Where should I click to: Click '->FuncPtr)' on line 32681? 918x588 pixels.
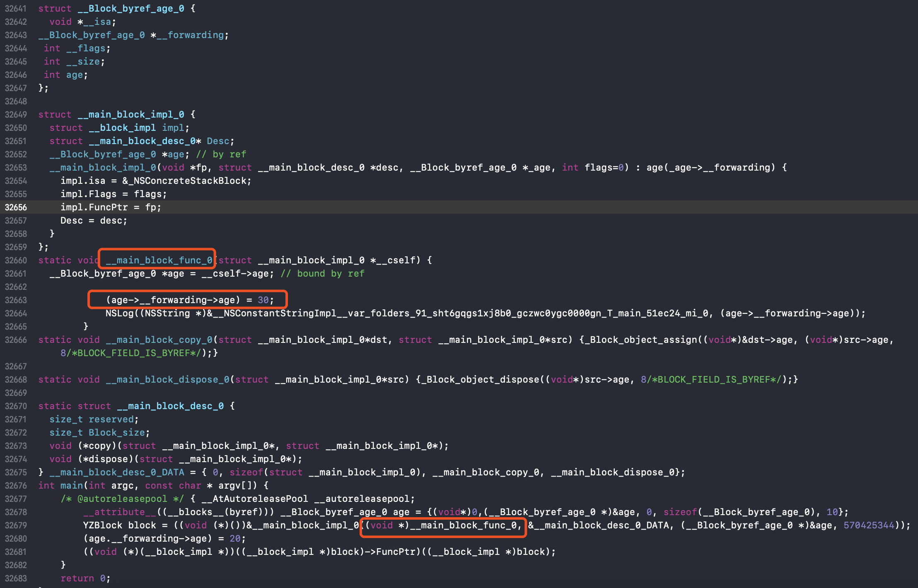tap(393, 552)
